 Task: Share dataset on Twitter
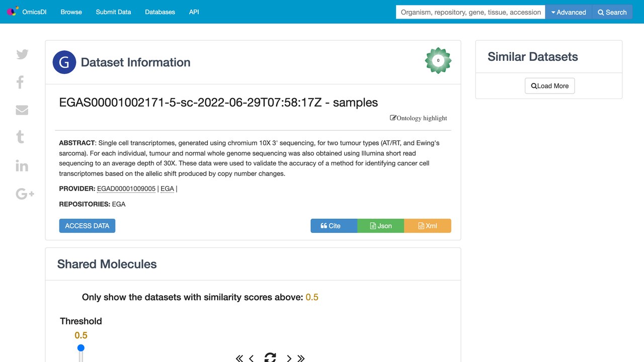(x=22, y=54)
